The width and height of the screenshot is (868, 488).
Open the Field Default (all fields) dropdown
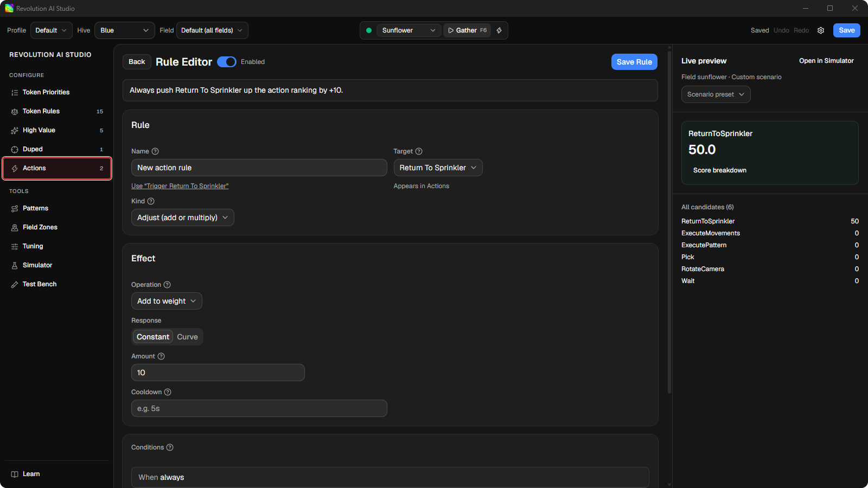click(212, 30)
